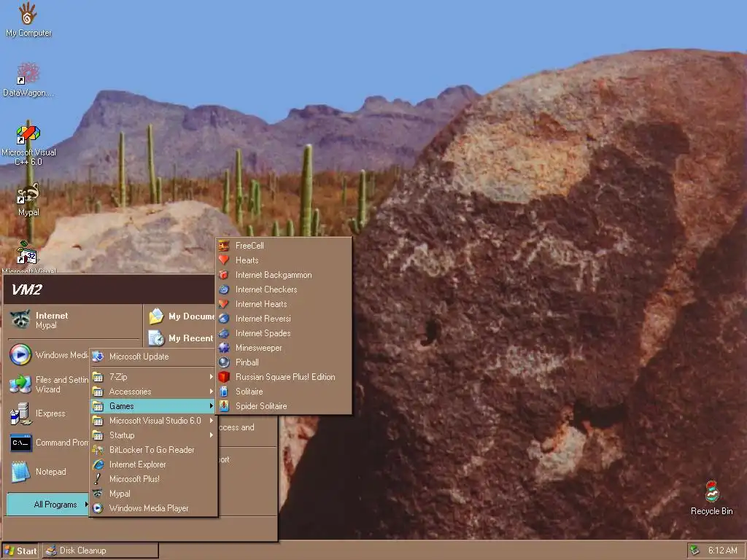Click the Spider Solitaire icon
This screenshot has height=560, width=747.
tap(224, 406)
